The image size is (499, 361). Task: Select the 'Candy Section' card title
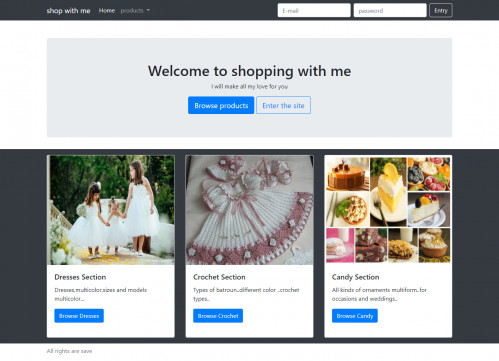click(x=355, y=277)
